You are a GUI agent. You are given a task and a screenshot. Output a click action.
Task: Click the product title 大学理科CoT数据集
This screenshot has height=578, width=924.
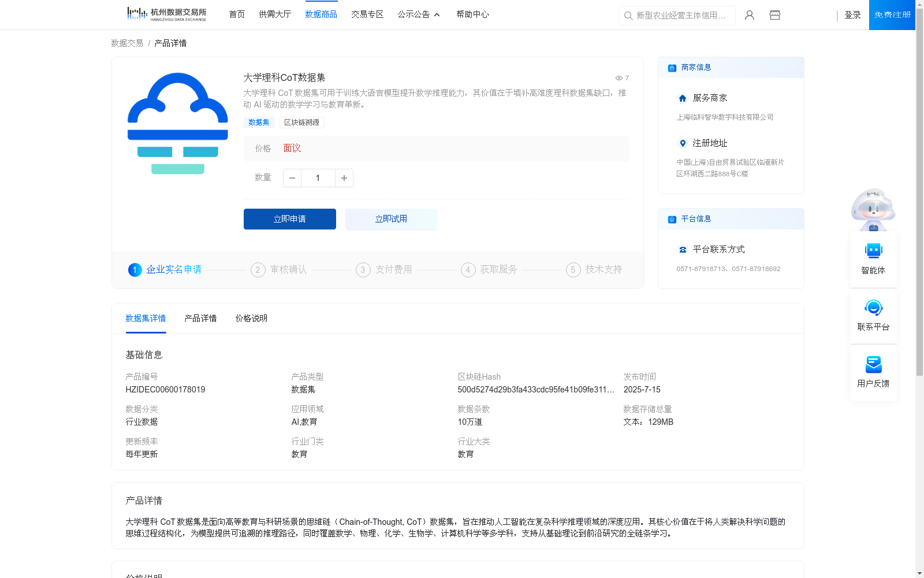point(284,77)
